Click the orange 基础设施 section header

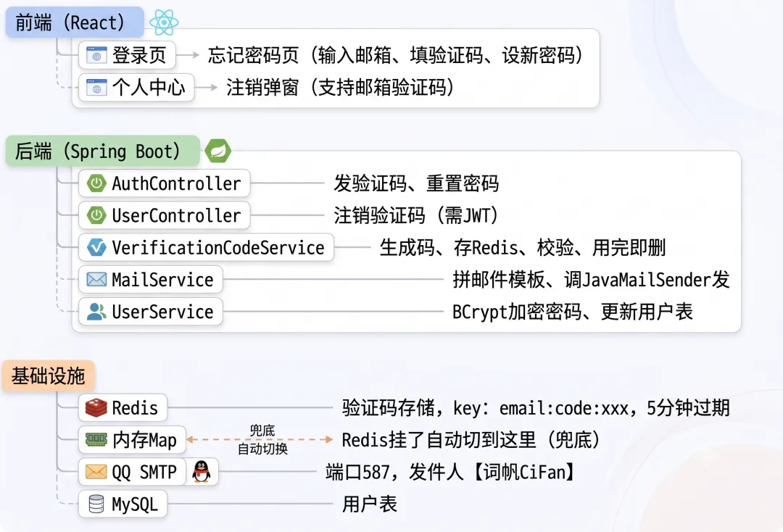48,375
